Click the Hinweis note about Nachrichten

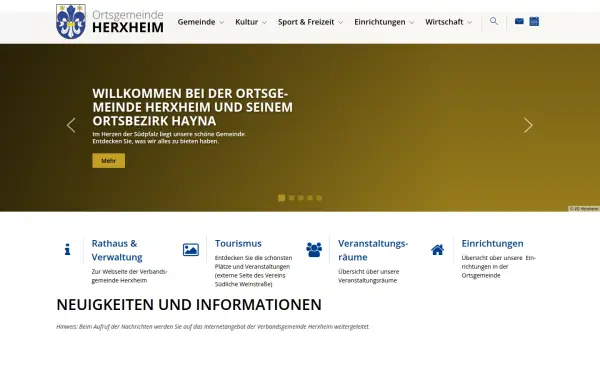213,327
